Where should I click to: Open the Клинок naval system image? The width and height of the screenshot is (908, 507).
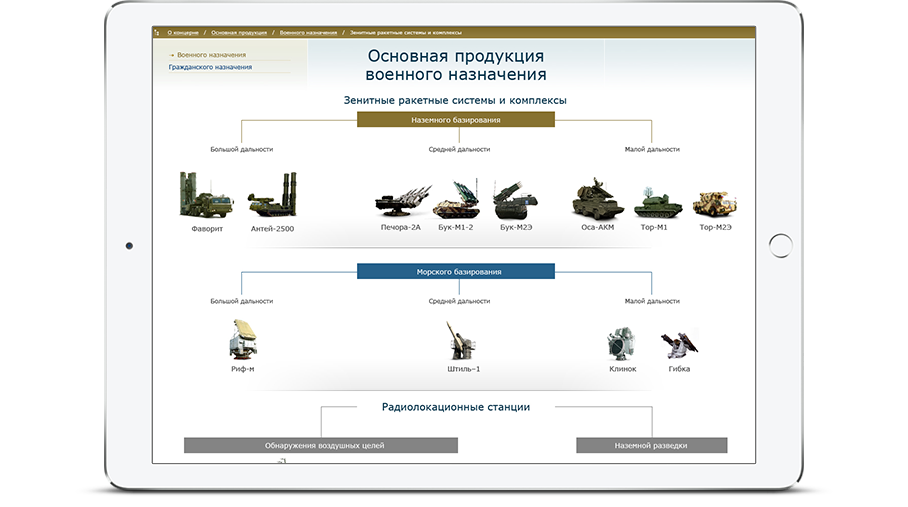621,343
